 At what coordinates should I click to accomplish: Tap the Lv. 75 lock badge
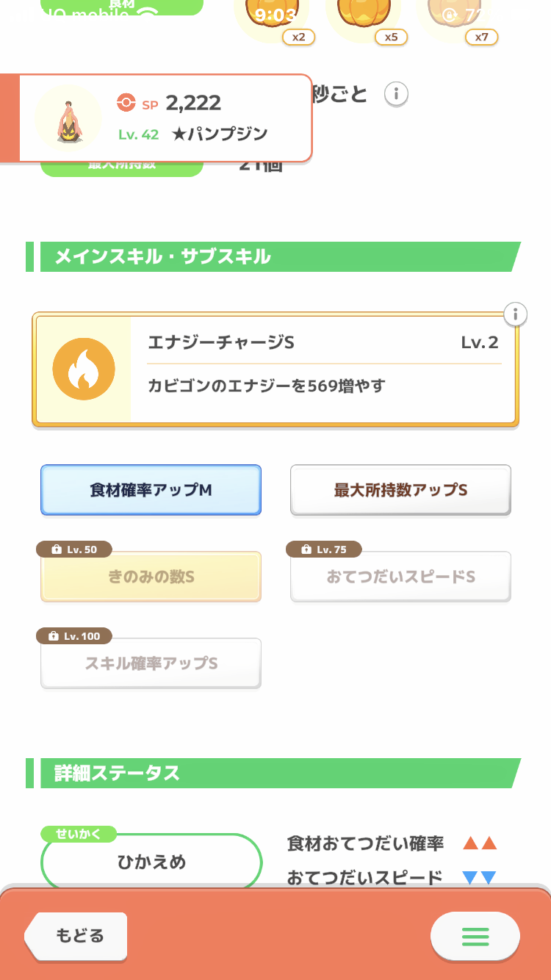click(324, 550)
